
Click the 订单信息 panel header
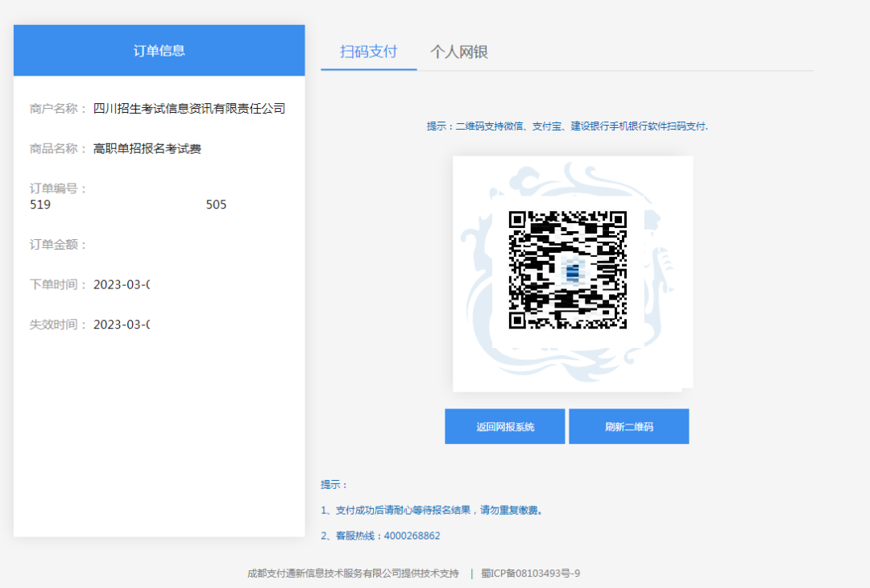159,50
